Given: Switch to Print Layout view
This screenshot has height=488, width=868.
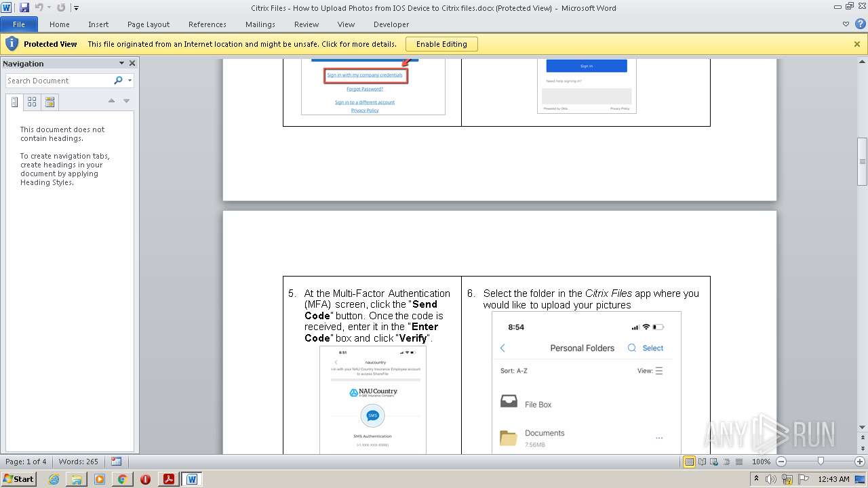Looking at the screenshot, I should click(690, 462).
